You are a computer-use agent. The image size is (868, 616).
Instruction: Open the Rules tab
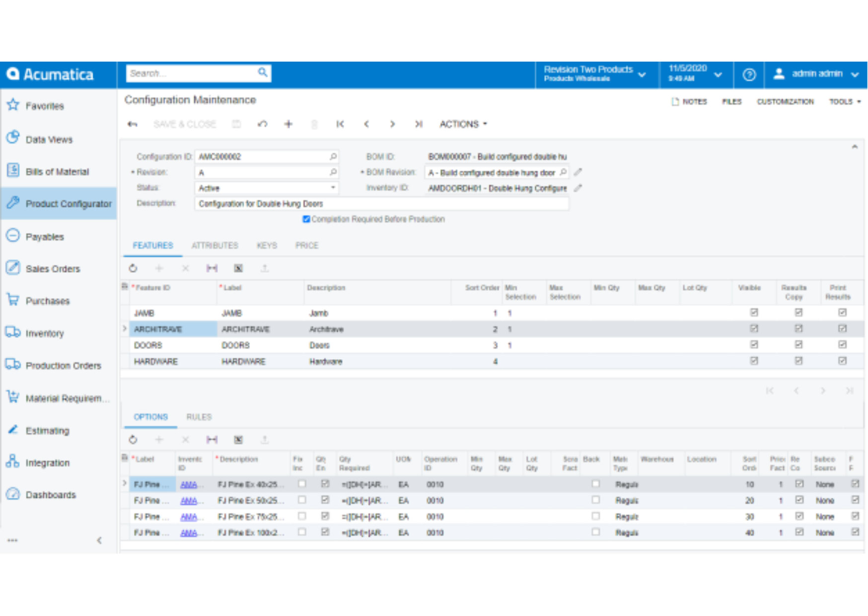tap(199, 417)
